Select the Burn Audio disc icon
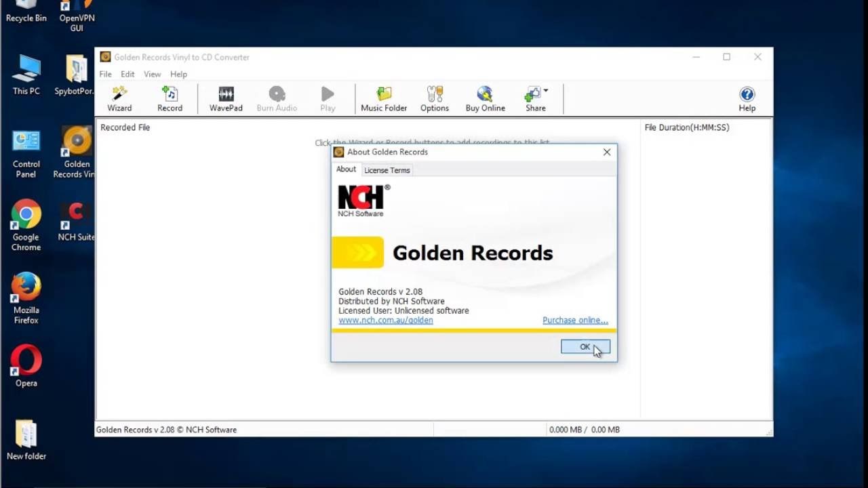Image resolution: width=868 pixels, height=488 pixels. click(277, 99)
